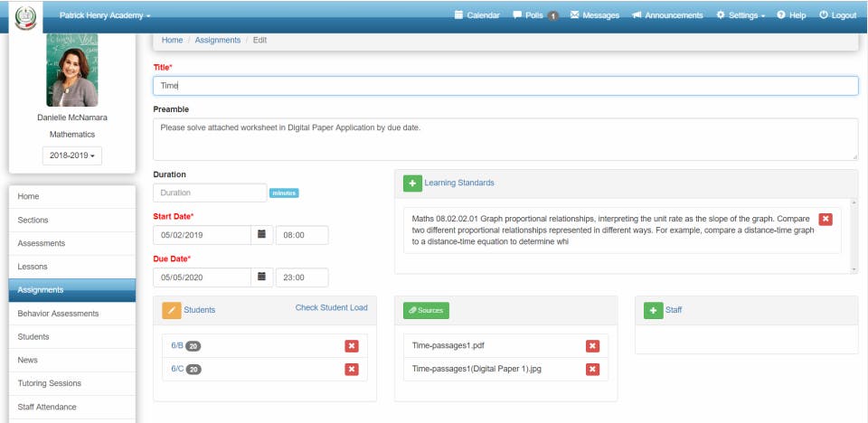This screenshot has height=423, width=868.
Task: Click the Check Student Load link
Action: 331,308
